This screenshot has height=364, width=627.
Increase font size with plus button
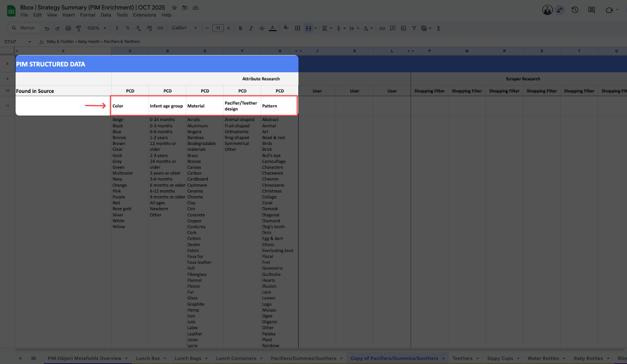(228, 28)
